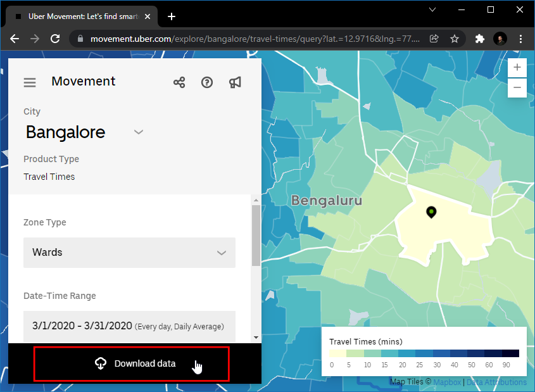Open the browser extensions puzzle icon
The width and height of the screenshot is (535, 392).
(479, 39)
